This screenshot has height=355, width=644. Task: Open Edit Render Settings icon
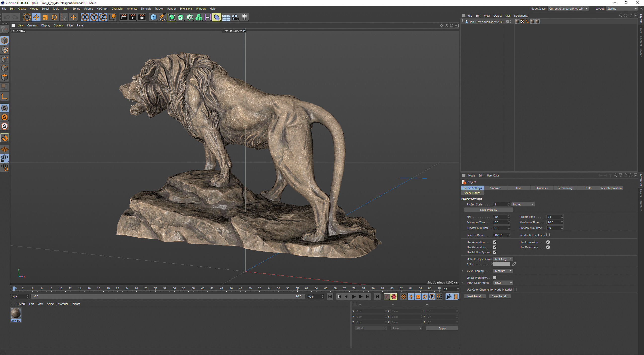click(142, 17)
